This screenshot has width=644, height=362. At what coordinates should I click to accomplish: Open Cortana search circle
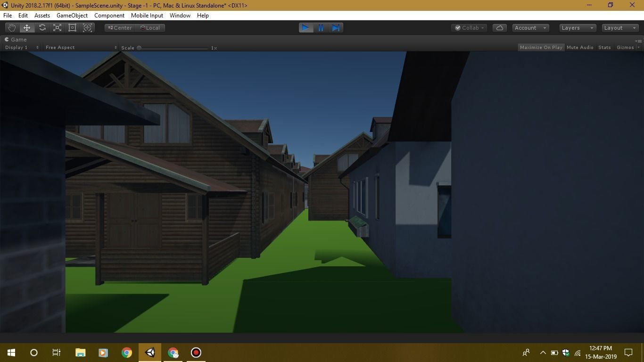pyautogui.click(x=34, y=353)
